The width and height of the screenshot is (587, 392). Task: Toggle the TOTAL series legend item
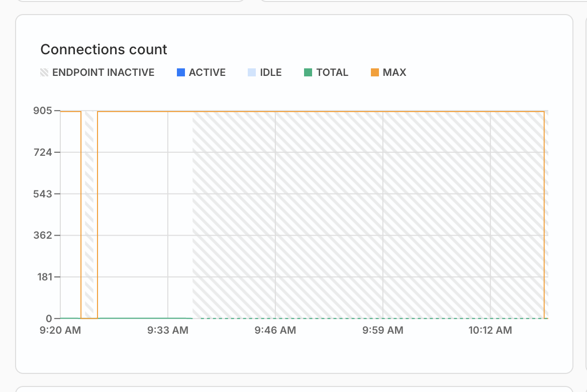(326, 72)
